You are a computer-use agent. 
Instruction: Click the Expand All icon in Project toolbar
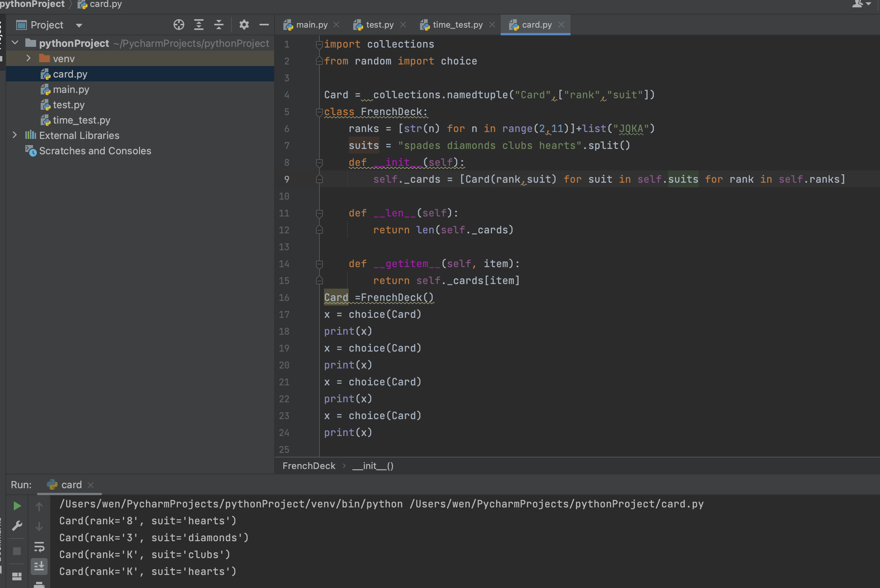click(198, 25)
